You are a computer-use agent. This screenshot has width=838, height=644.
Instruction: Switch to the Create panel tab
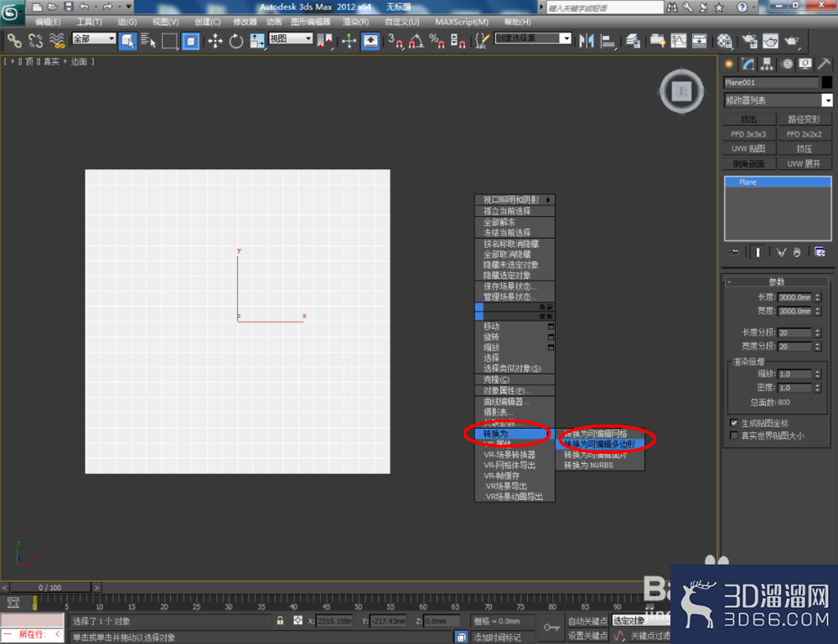click(729, 64)
